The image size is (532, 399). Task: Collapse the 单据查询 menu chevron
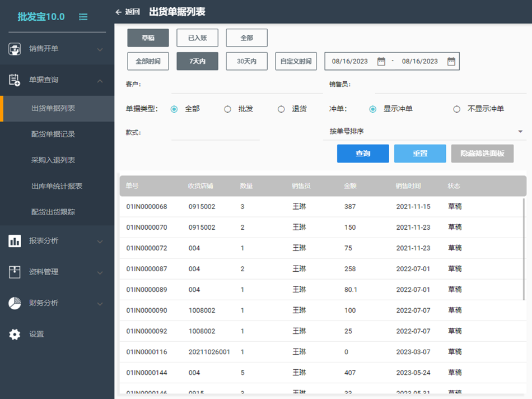tap(100, 81)
